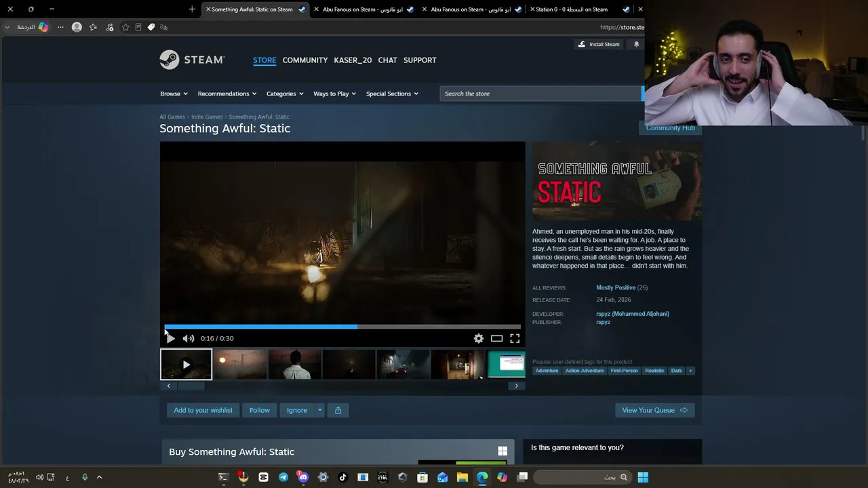Seek on the trailer progress bar
This screenshot has height=488, width=868.
tap(342, 327)
